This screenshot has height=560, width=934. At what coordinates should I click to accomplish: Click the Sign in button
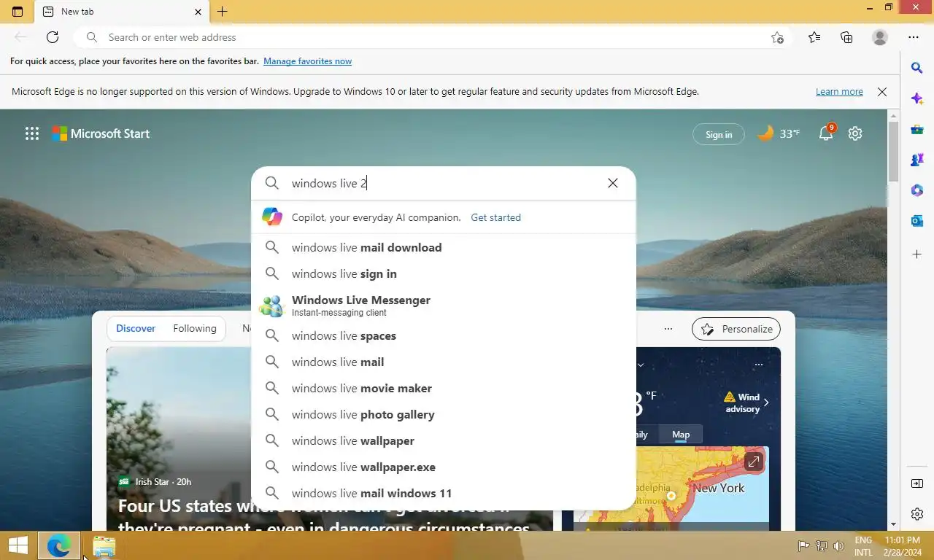[719, 134]
